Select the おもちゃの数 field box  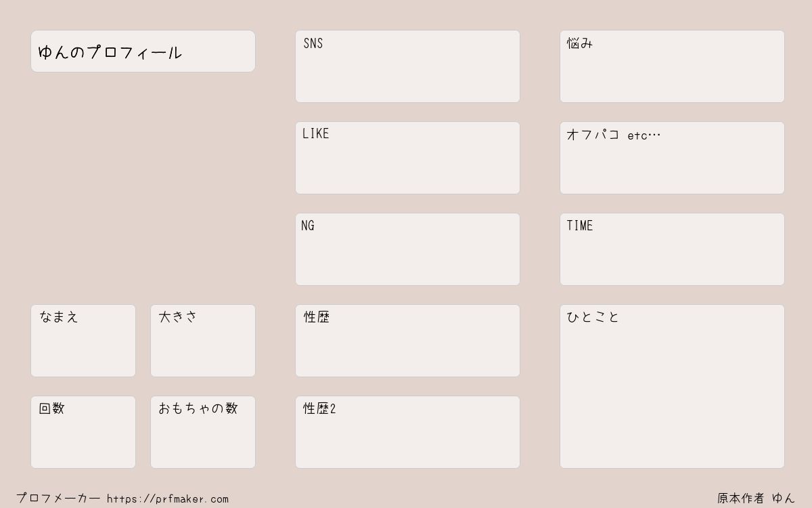[x=203, y=432]
